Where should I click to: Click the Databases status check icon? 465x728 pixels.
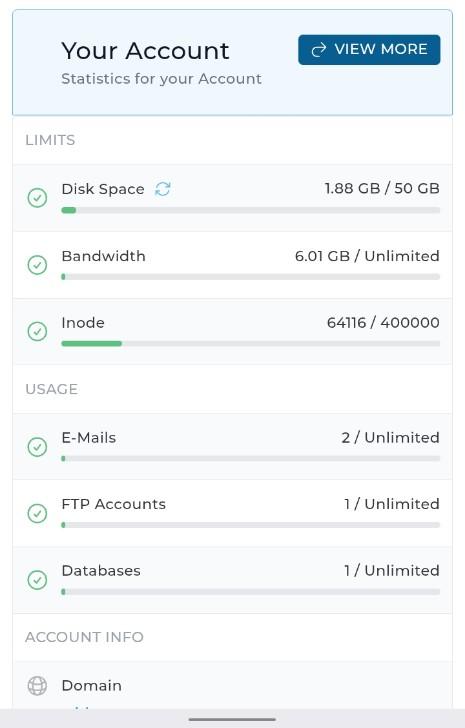[x=37, y=580]
